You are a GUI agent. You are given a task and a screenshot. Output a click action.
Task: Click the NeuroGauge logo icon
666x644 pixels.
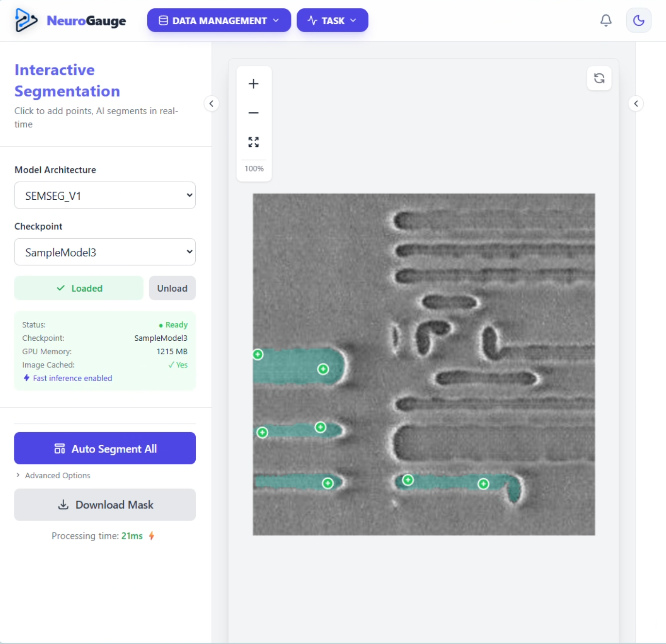[x=26, y=20]
